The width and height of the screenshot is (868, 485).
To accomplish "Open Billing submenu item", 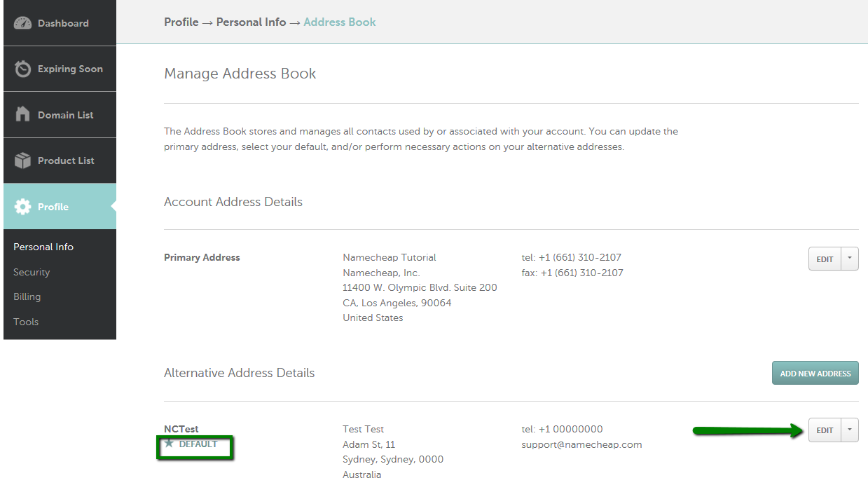I will [x=27, y=296].
